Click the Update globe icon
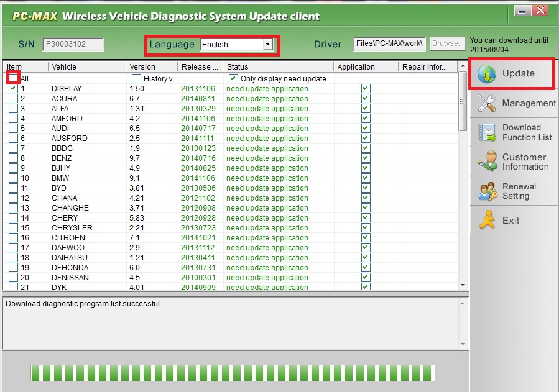This screenshot has width=559, height=392. click(486, 74)
